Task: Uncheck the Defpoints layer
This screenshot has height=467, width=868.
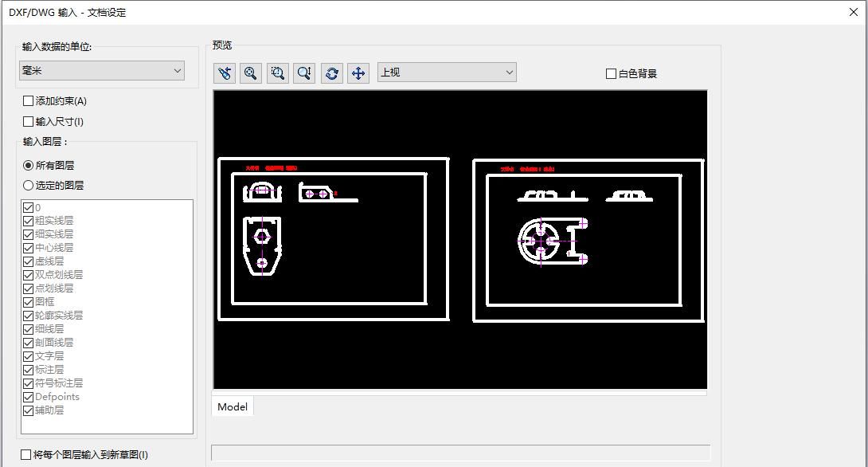Action: click(x=28, y=397)
